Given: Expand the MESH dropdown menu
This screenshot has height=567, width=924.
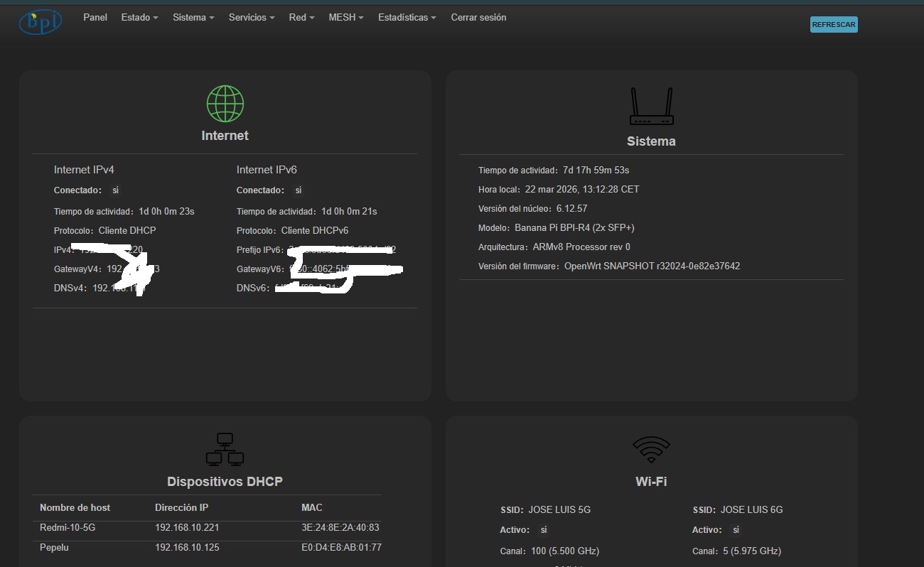Looking at the screenshot, I should (345, 18).
